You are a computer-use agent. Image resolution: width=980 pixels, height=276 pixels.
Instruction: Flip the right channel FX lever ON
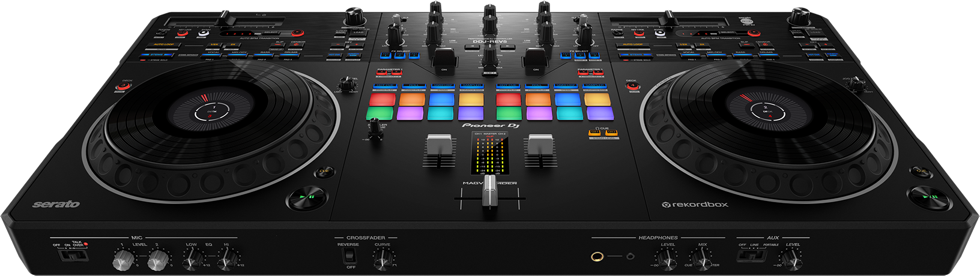[x=534, y=59]
